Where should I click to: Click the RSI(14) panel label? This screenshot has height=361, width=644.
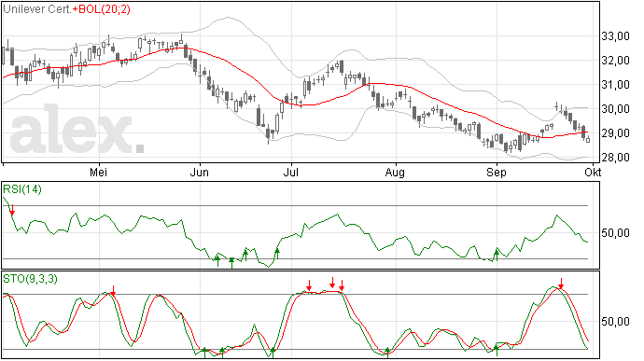pos(22,189)
